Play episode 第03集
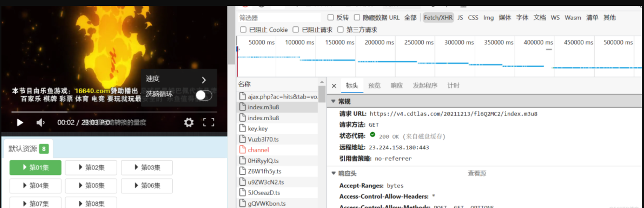Viewport: 644px width, 208px height. 147,168
